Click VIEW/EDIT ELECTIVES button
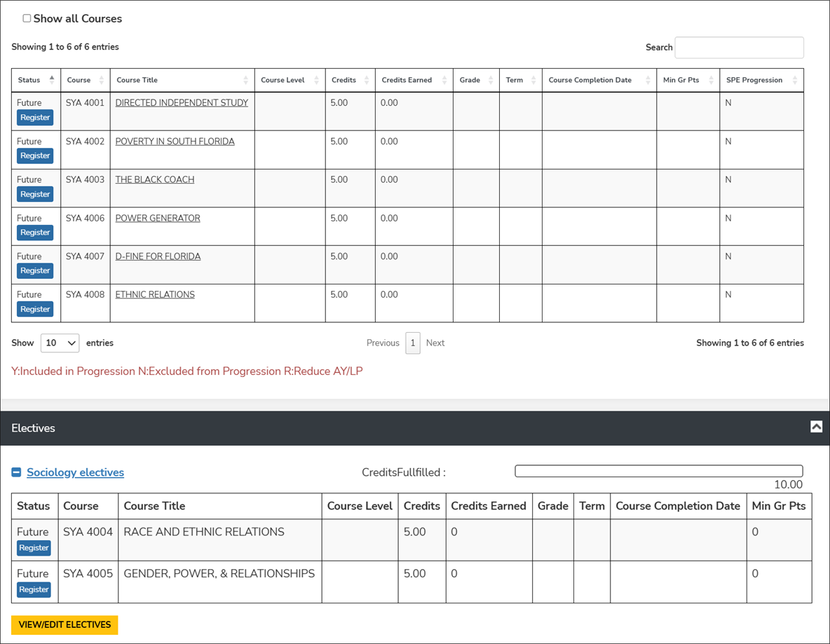The width and height of the screenshot is (830, 644). (64, 624)
